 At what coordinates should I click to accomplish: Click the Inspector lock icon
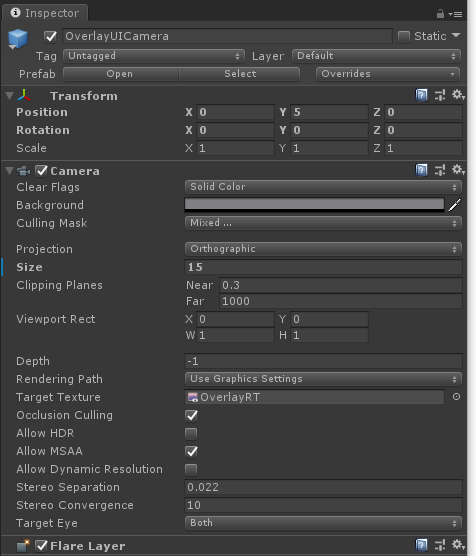click(x=440, y=14)
